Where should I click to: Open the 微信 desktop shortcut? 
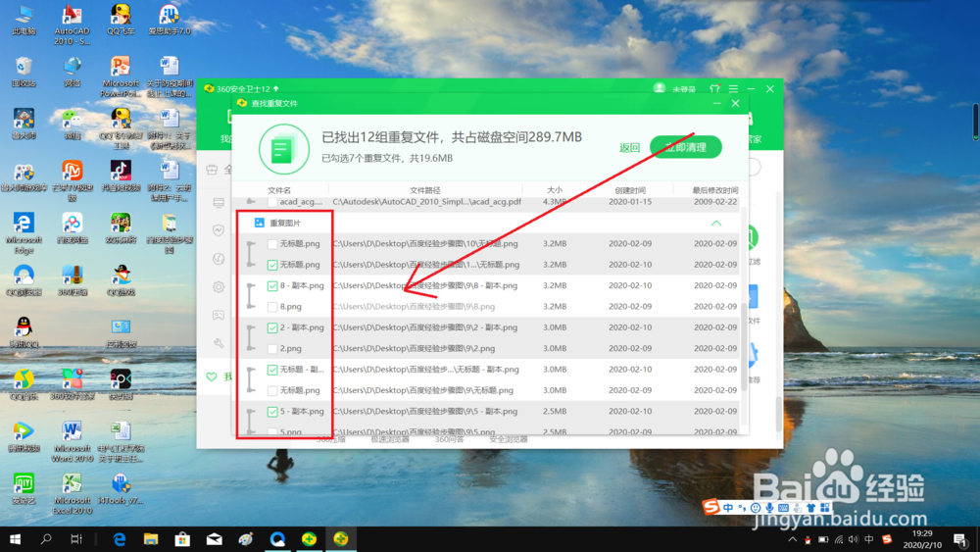(x=72, y=124)
